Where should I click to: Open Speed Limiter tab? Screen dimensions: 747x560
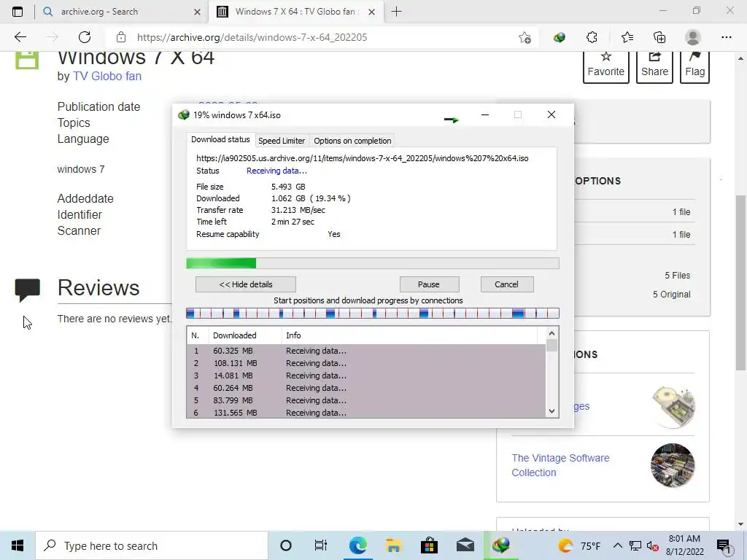click(x=282, y=141)
